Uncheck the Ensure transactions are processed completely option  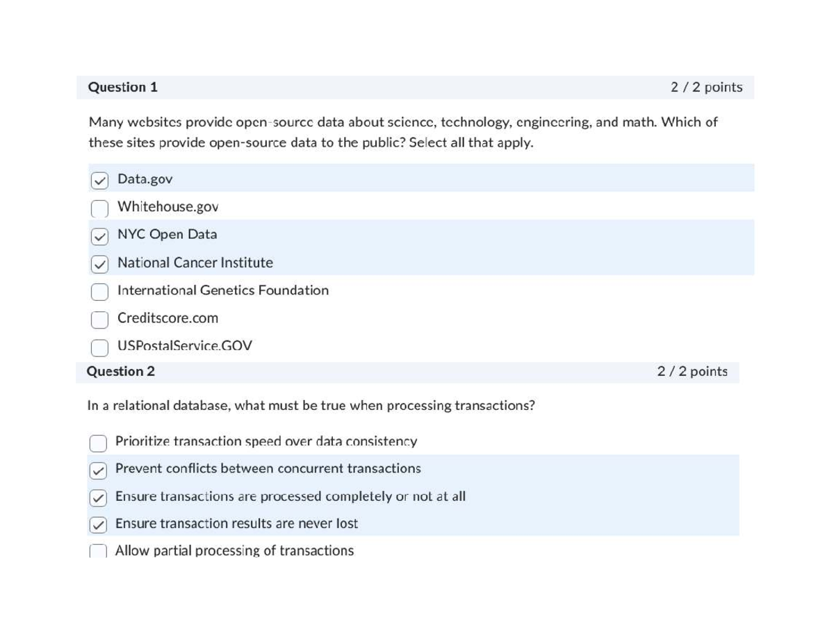pos(98,497)
